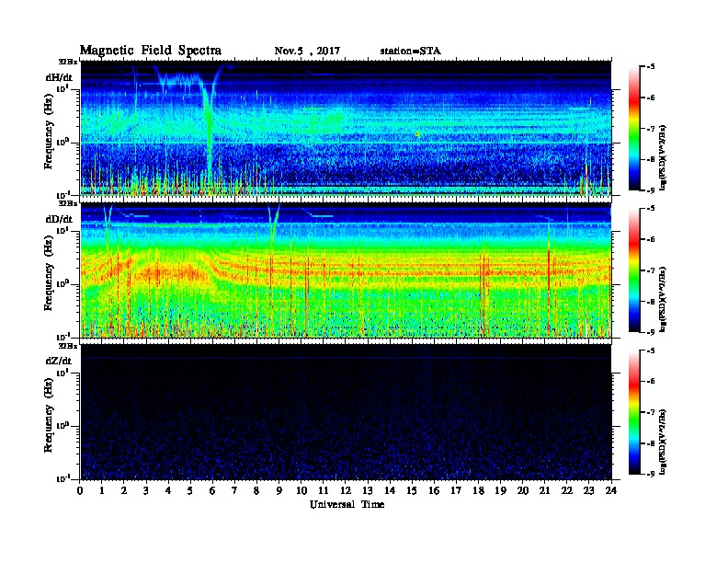Click the dD/dt panel color bar
This screenshot has height=563, width=728.
[633, 270]
